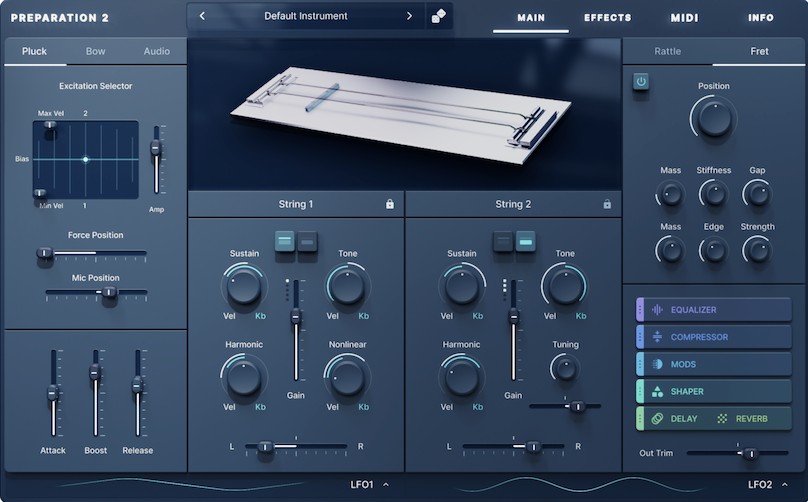
Task: Click the Edge knob
Action: pyautogui.click(x=714, y=251)
